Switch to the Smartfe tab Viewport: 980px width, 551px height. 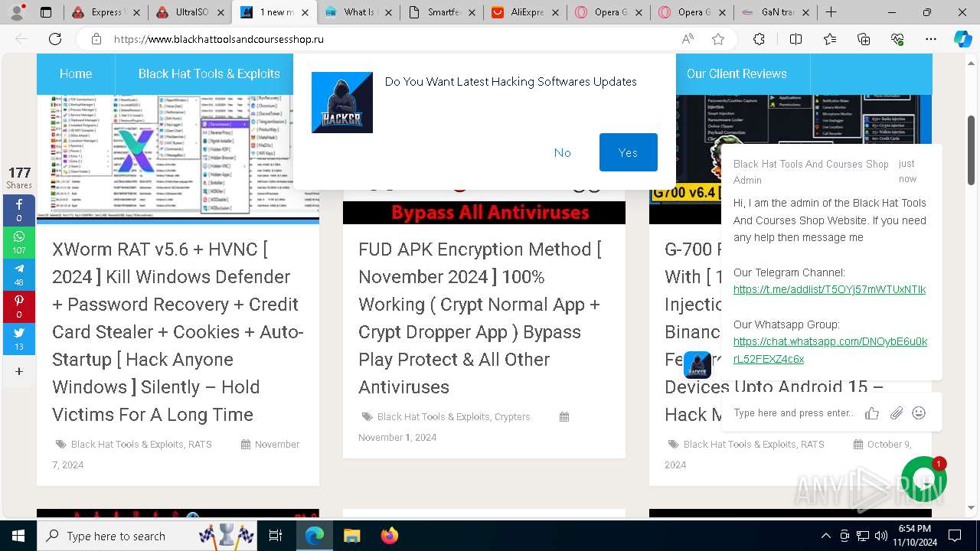click(443, 12)
